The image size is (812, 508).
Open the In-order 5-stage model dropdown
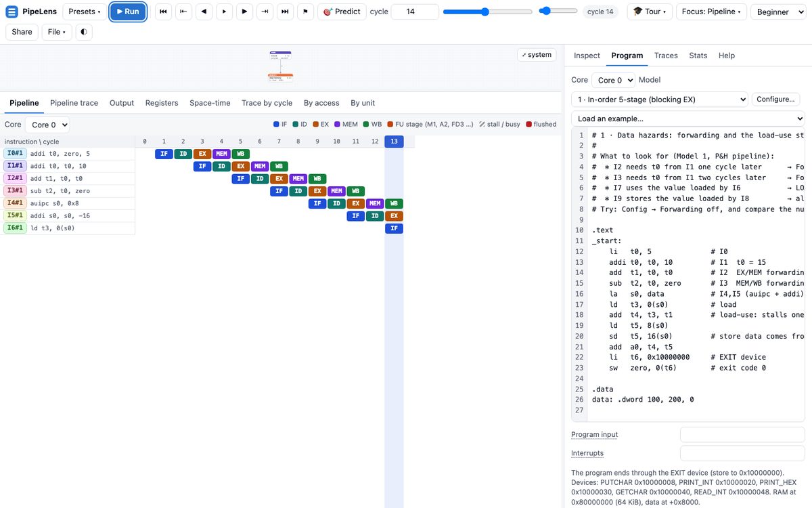[659, 100]
